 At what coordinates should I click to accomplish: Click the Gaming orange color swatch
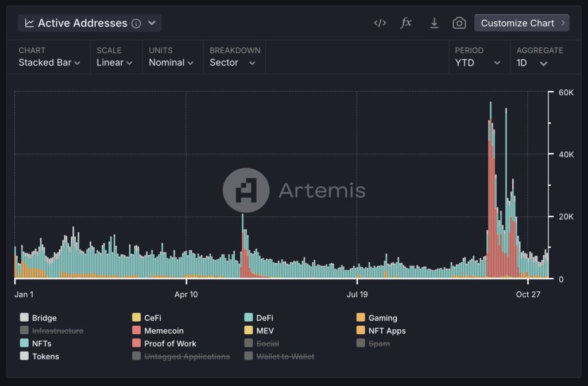tap(361, 318)
